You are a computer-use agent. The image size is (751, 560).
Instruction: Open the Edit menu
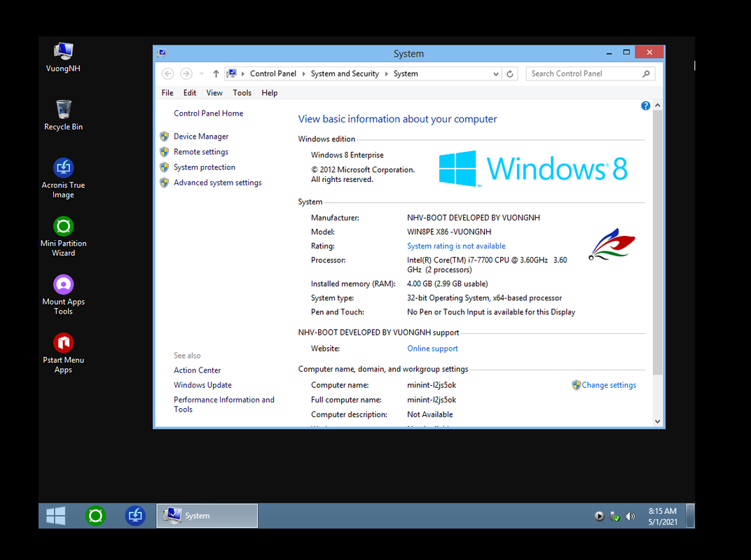pos(190,93)
